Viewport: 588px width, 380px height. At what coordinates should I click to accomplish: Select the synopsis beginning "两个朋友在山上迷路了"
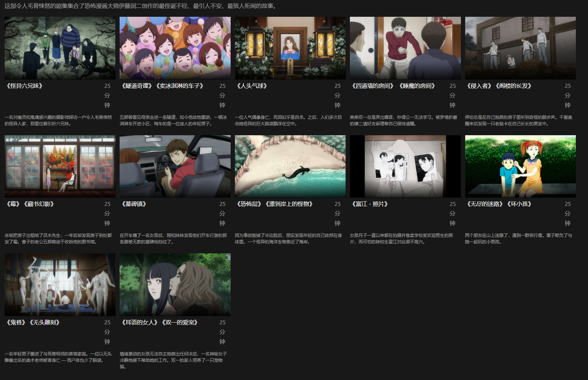pyautogui.click(x=519, y=239)
